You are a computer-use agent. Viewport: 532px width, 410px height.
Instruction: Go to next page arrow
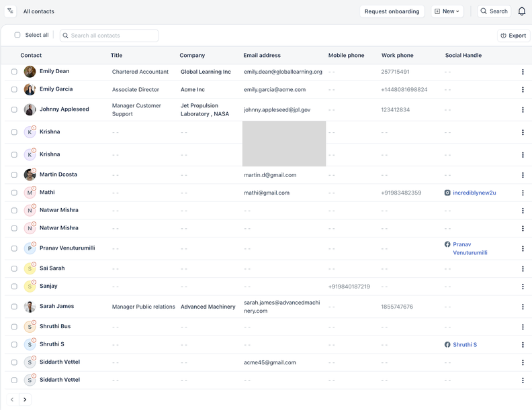tap(25, 399)
